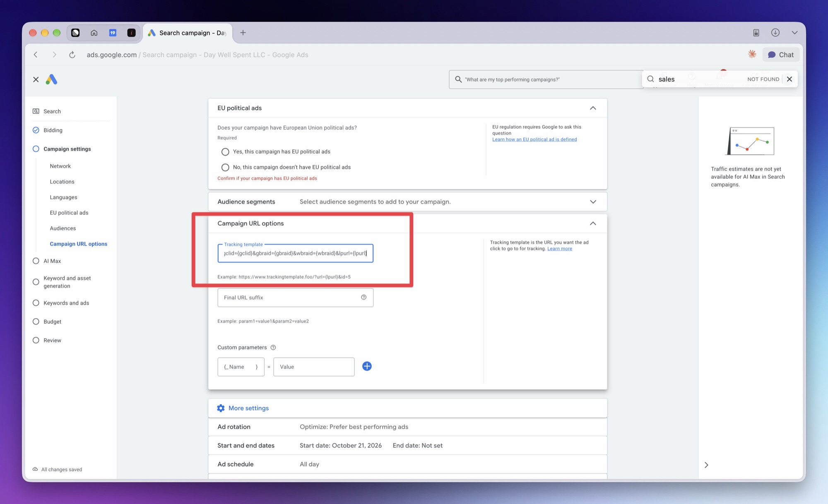Open Keywords and ads step
The height and width of the screenshot is (504, 828).
pyautogui.click(x=66, y=303)
